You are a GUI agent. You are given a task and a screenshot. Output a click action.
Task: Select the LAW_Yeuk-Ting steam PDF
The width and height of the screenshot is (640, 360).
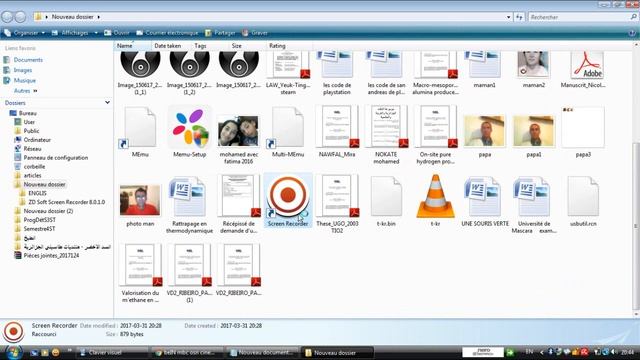coord(288,65)
